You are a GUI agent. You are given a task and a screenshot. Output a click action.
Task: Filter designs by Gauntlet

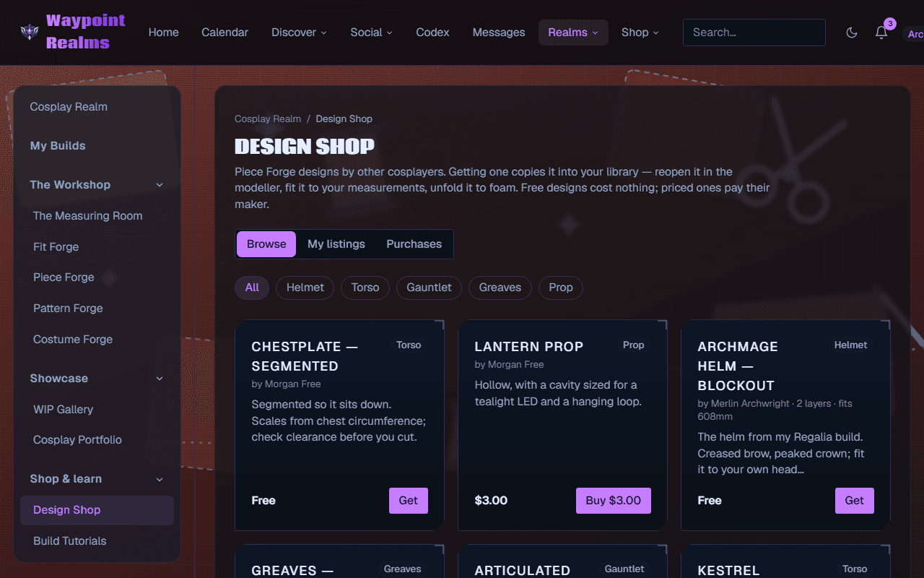[429, 288]
